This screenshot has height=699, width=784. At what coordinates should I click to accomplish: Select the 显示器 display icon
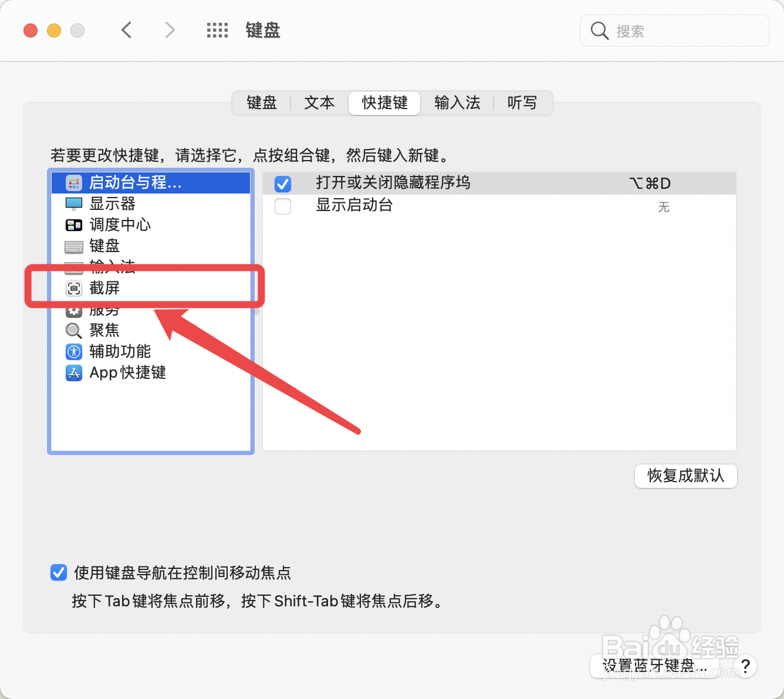[74, 204]
